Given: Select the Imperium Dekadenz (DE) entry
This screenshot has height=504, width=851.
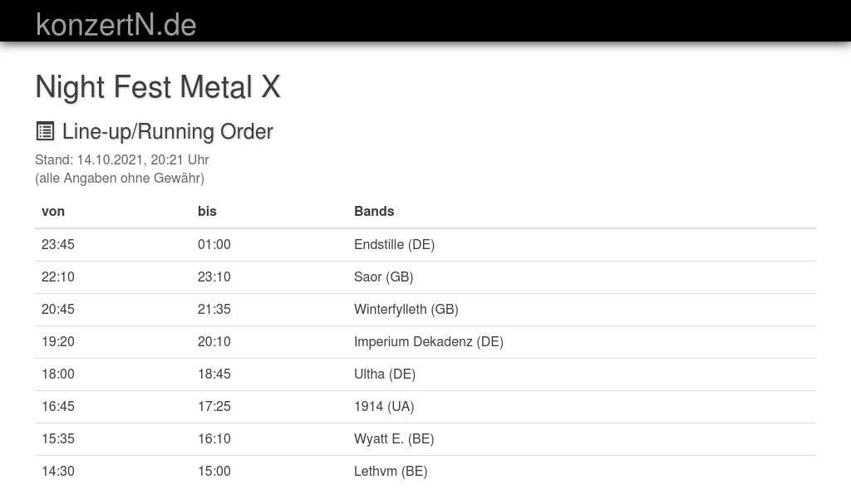Looking at the screenshot, I should pyautogui.click(x=428, y=341).
